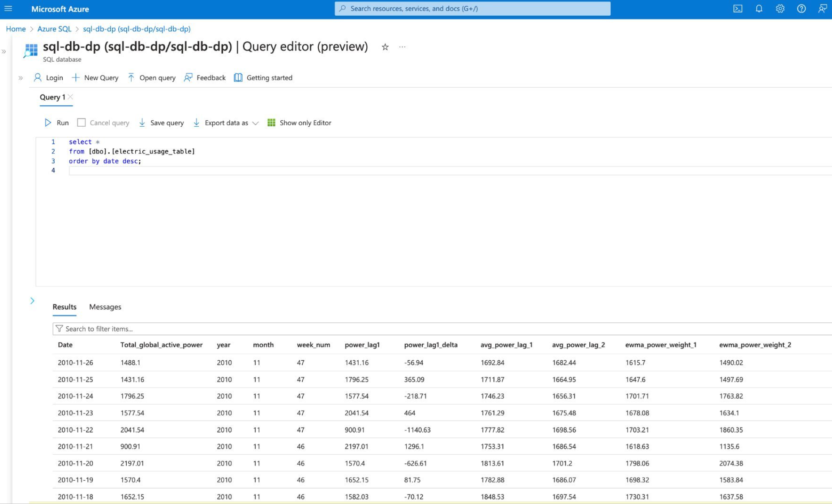This screenshot has height=504, width=832.
Task: Open the hamburger portal menu
Action: pyautogui.click(x=8, y=9)
